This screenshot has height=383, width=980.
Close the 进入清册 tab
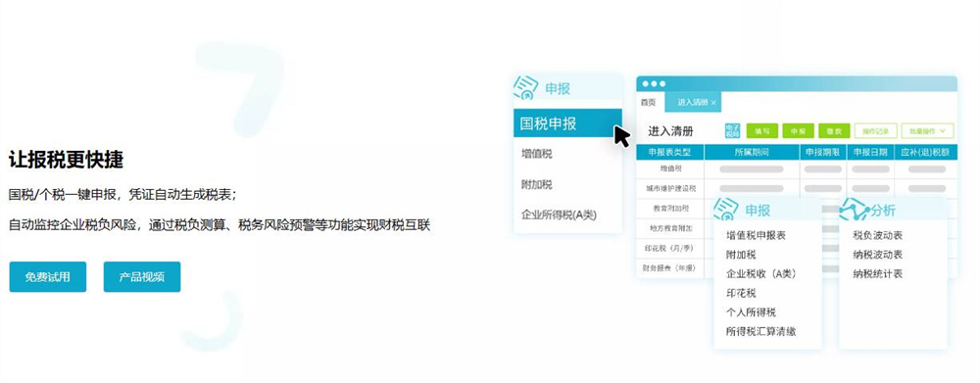click(713, 103)
